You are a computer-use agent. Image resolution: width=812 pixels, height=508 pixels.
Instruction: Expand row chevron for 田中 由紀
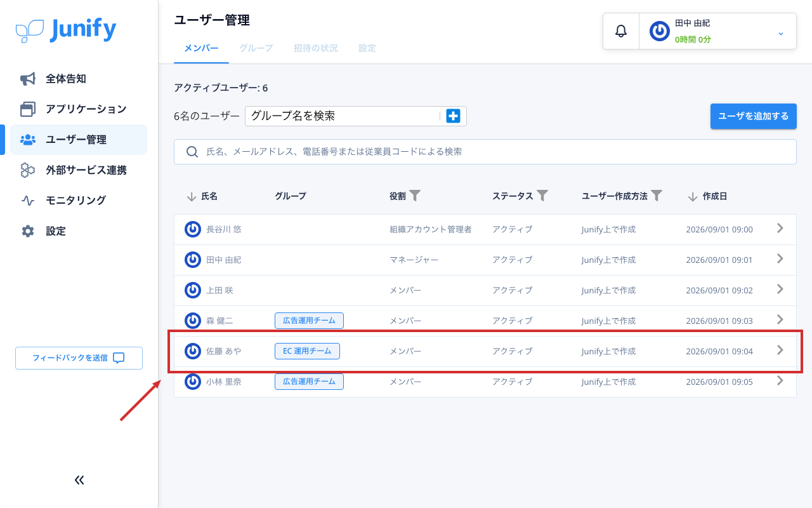tap(780, 258)
